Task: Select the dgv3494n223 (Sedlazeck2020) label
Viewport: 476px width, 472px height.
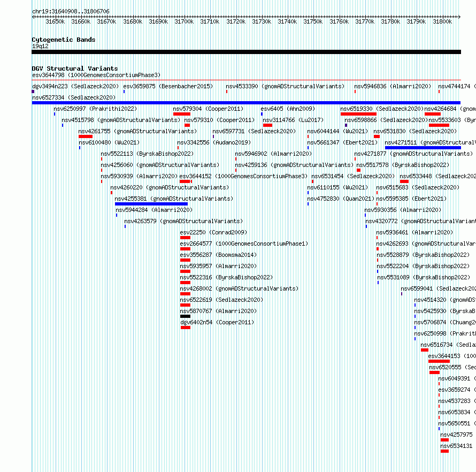Action: 75,86
